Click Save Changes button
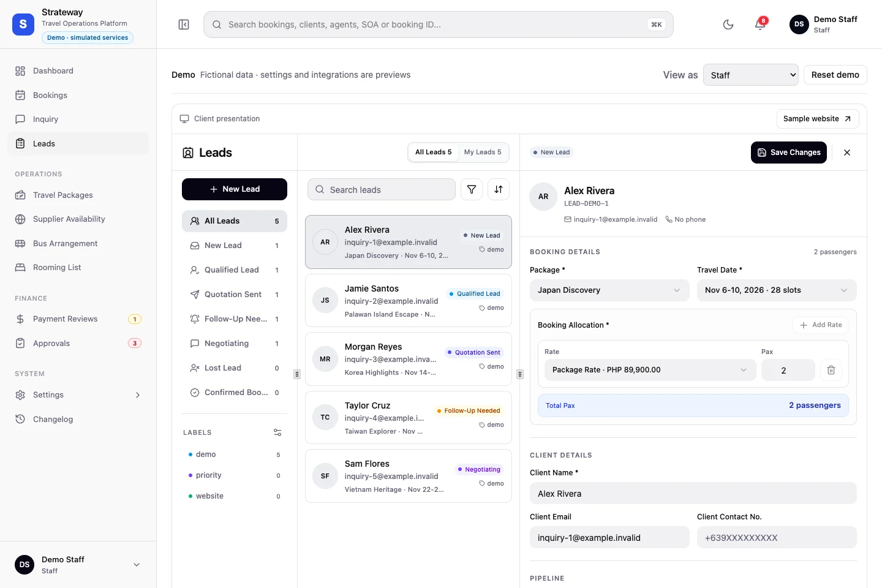Screen dimensions: 882x588 click(789, 153)
